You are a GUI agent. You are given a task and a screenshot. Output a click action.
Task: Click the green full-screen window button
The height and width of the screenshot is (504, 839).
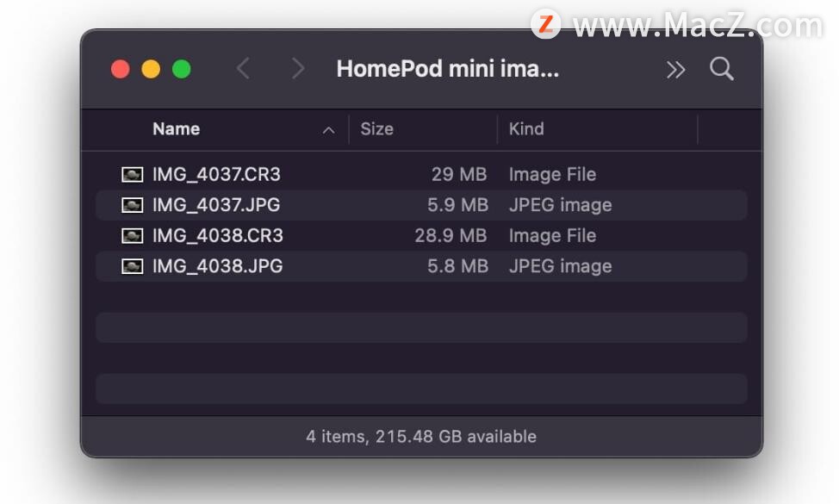(x=182, y=69)
